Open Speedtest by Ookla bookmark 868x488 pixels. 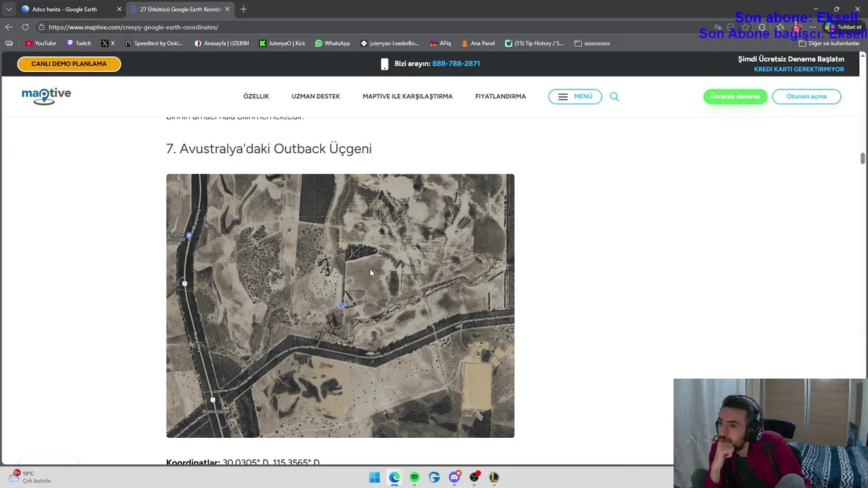(x=154, y=43)
